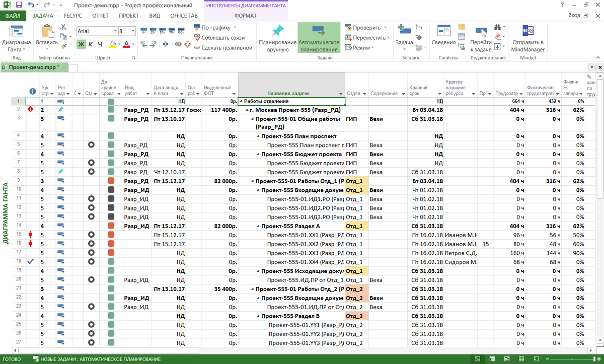The width and height of the screenshot is (604, 364).
Task: Switch to the ВИД tab
Action: point(155,16)
